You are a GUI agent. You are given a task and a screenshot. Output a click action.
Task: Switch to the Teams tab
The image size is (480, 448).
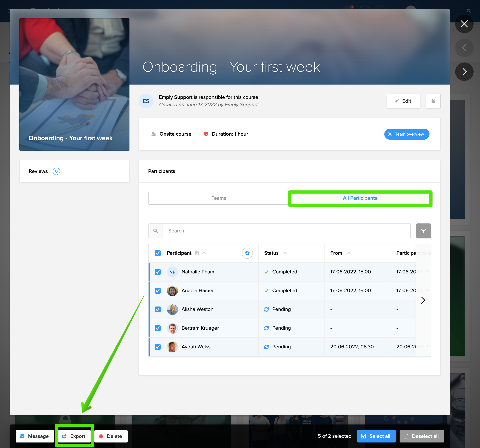pos(219,198)
